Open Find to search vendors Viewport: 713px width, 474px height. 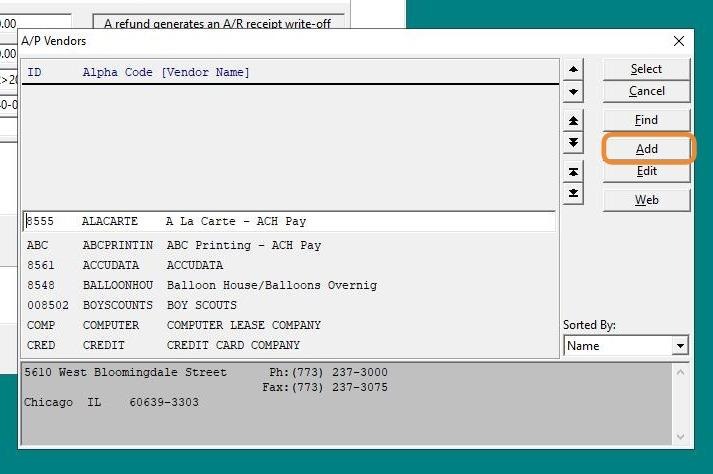(x=646, y=120)
